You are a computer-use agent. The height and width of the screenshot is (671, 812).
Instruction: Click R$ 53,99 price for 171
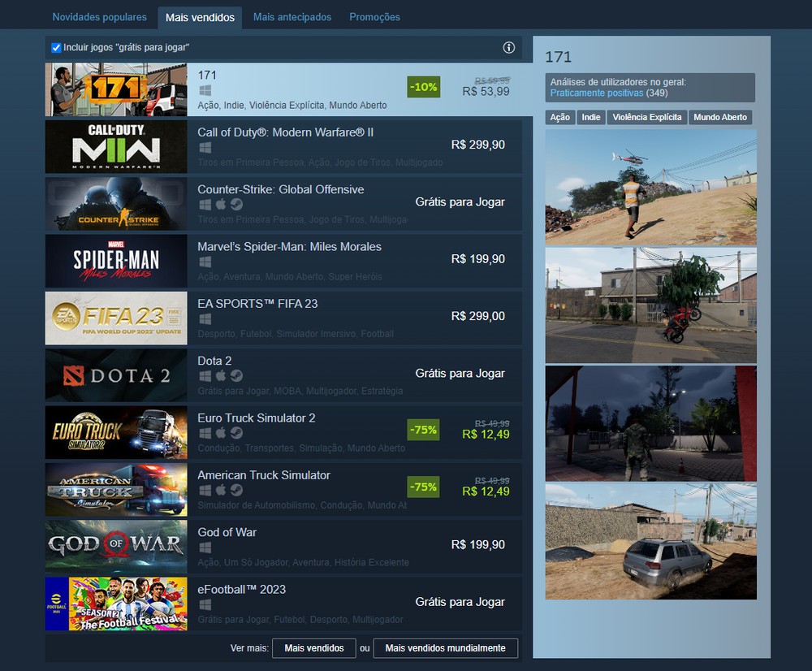point(486,92)
